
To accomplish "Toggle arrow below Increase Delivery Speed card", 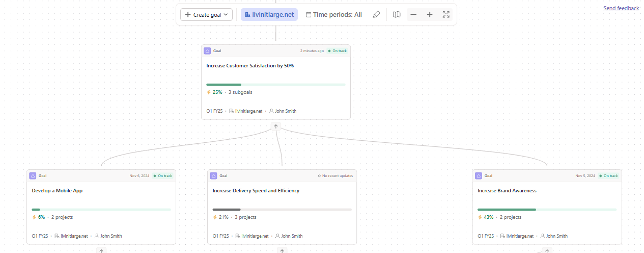I will point(282,250).
